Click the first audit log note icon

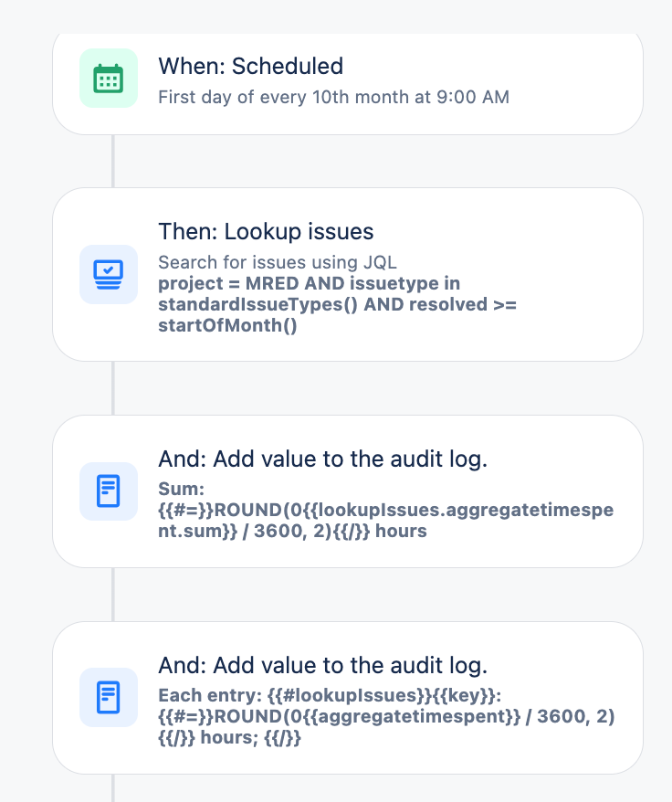pos(109,491)
